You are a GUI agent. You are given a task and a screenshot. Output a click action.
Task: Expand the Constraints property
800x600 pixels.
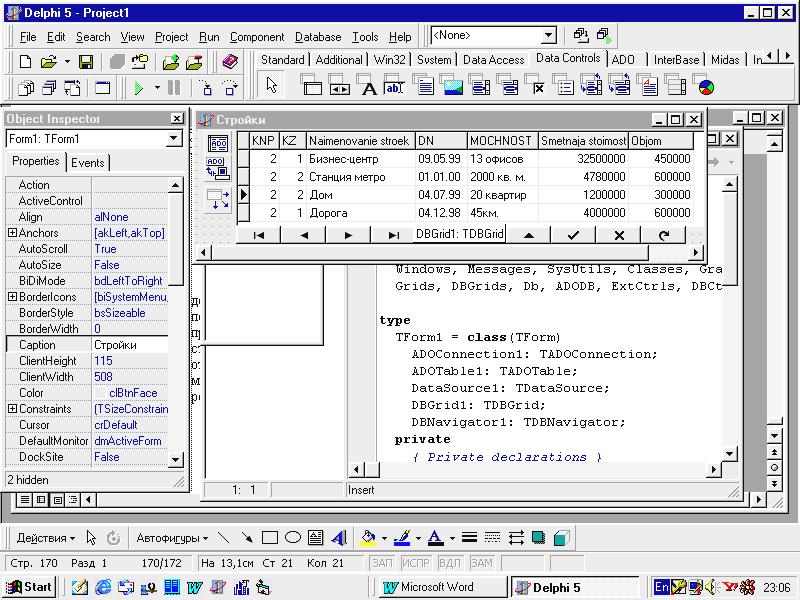point(12,409)
